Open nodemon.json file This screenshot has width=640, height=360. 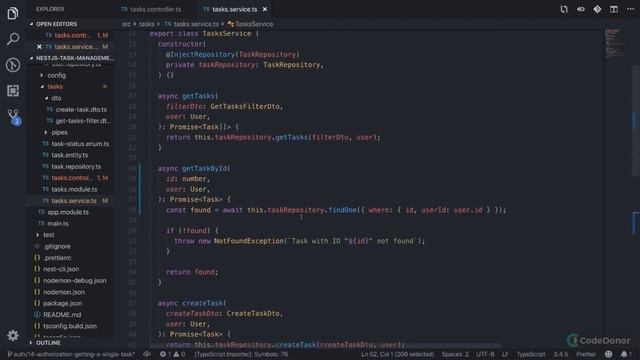pos(64,292)
